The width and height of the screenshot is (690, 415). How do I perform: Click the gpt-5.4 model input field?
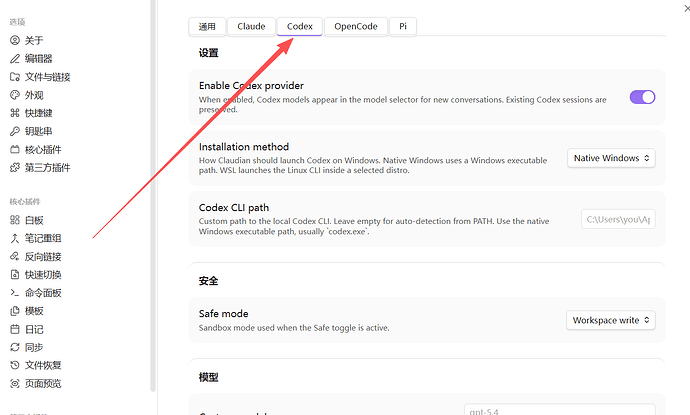(x=560, y=410)
